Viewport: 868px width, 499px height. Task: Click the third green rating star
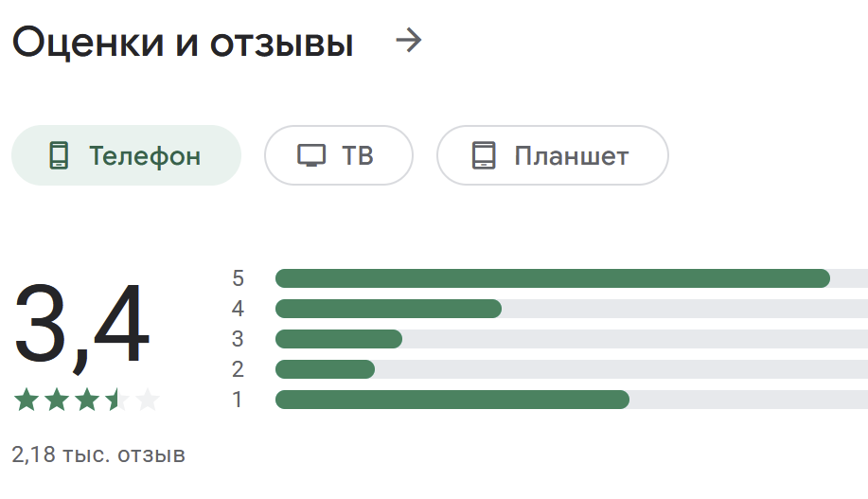pyautogui.click(x=87, y=400)
